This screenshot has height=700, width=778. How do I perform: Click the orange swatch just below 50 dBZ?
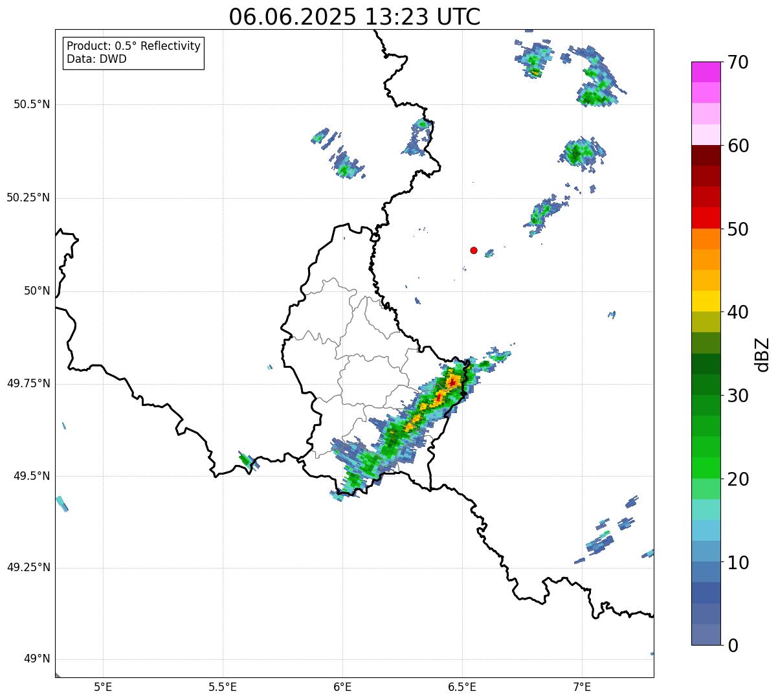(706, 239)
